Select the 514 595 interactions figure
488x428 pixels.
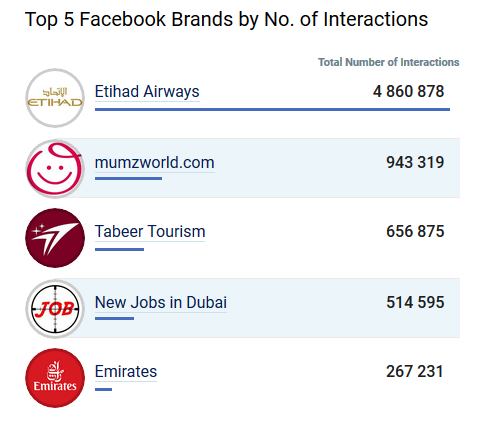pos(415,302)
